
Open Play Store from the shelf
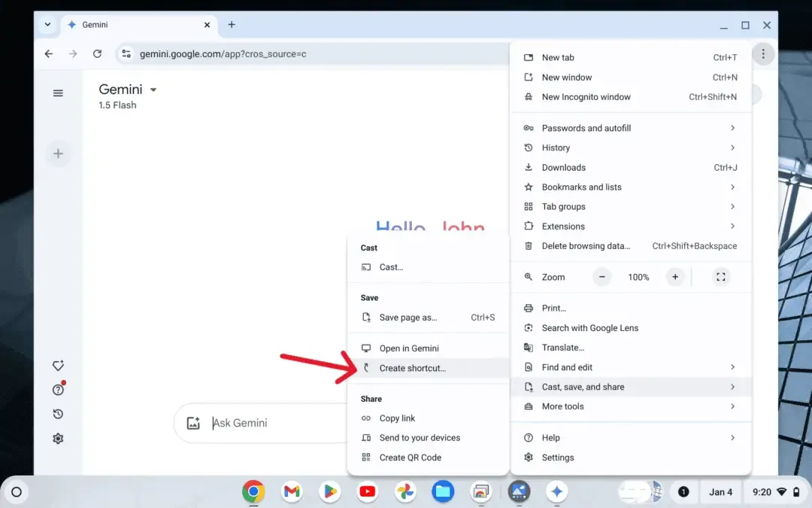click(x=329, y=491)
